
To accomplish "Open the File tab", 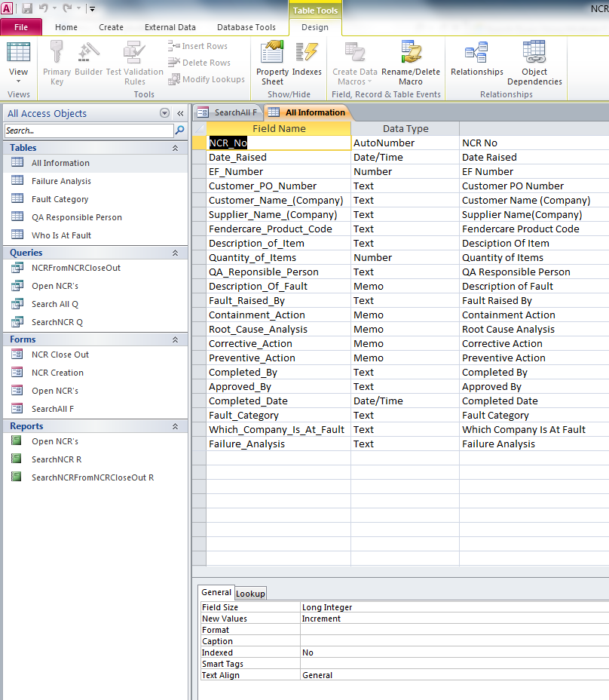I will tap(21, 27).
